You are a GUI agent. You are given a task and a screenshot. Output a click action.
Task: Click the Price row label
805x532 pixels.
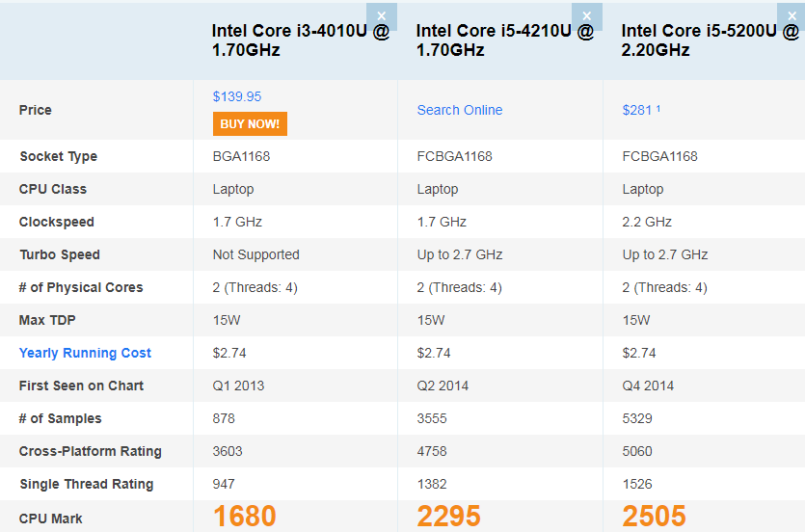coord(36,110)
